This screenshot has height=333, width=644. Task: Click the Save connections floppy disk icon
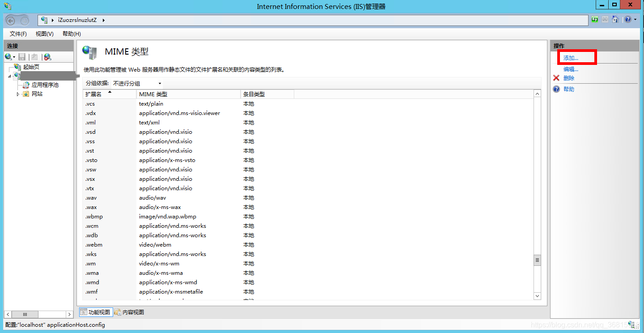point(22,57)
